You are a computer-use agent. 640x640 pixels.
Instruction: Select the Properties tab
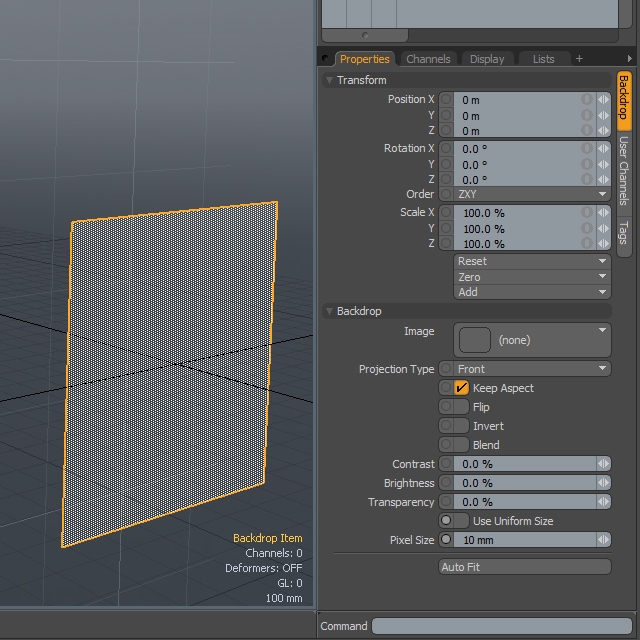364,59
